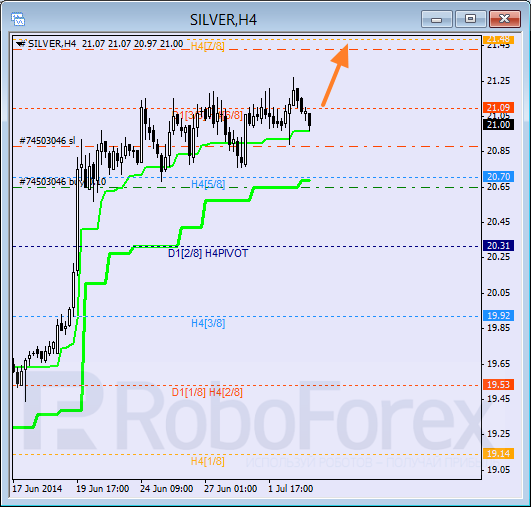Click the 1 Jul 17:00 time label

(291, 489)
